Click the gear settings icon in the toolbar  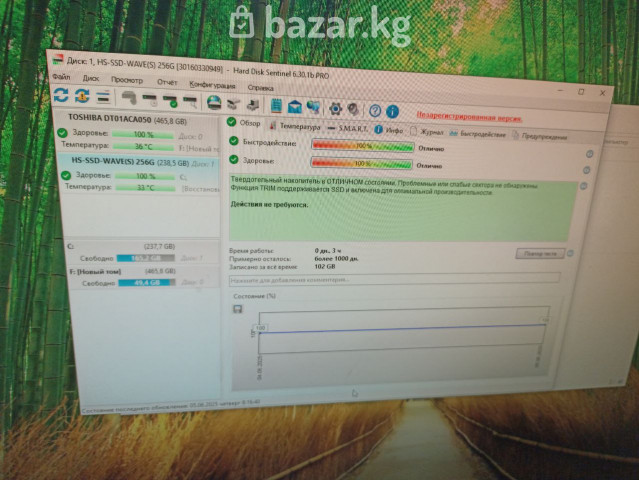click(335, 108)
